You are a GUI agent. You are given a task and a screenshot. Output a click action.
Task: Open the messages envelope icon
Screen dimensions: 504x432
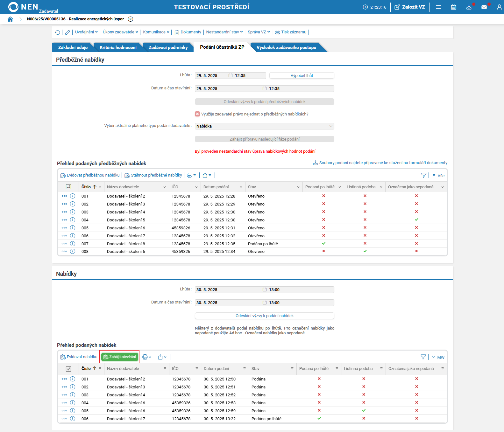point(484,7)
